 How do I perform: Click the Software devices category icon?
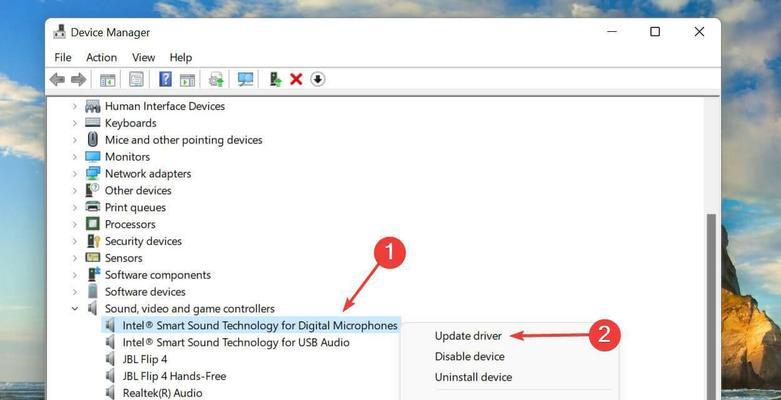tap(93, 291)
